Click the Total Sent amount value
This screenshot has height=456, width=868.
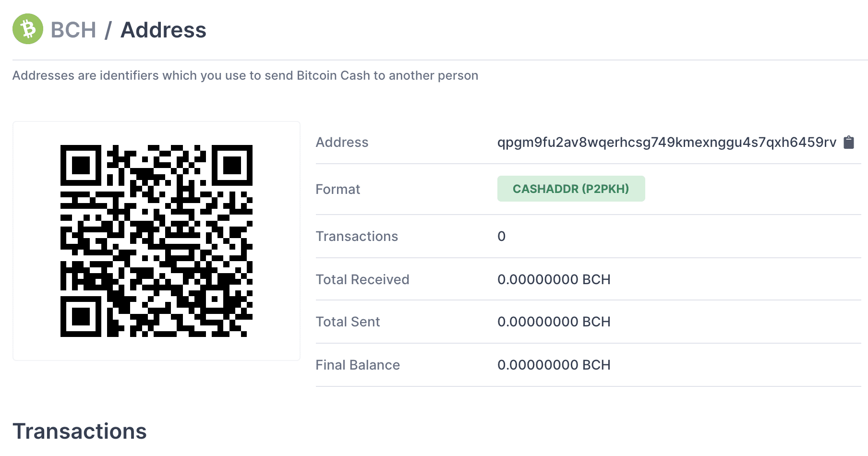point(554,322)
